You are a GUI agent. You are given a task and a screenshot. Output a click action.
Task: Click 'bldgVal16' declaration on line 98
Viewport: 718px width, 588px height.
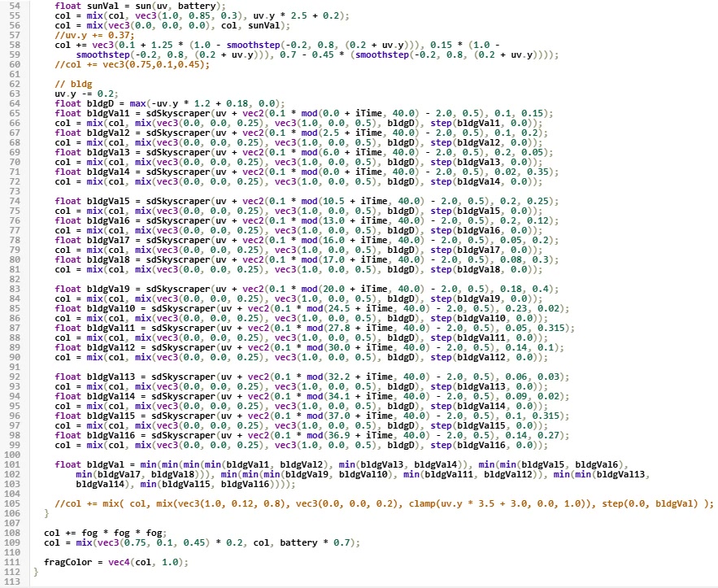(111, 435)
